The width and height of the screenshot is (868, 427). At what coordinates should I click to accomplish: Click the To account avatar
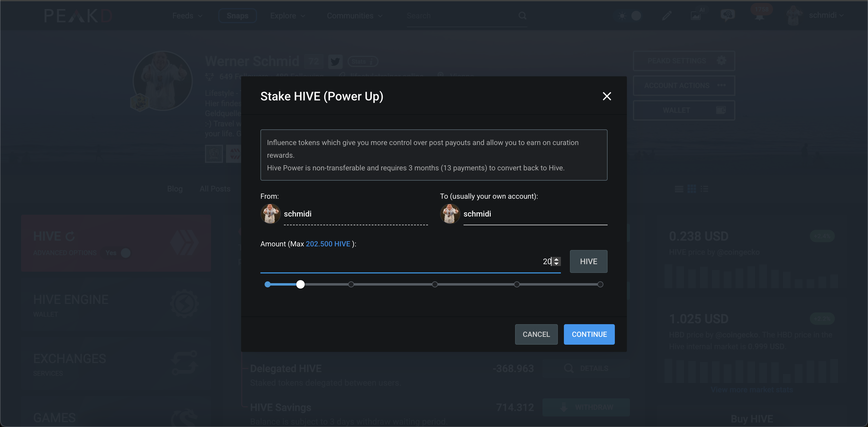click(x=450, y=214)
